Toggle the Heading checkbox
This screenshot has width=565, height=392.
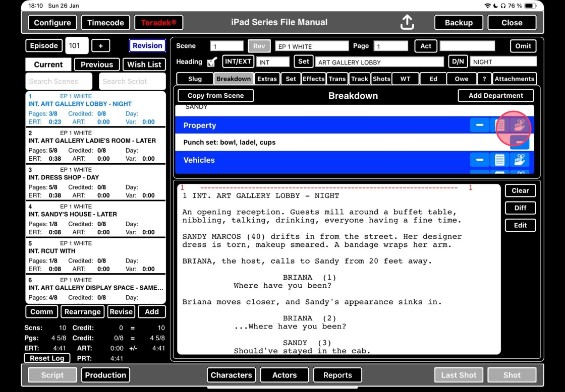[x=212, y=62]
